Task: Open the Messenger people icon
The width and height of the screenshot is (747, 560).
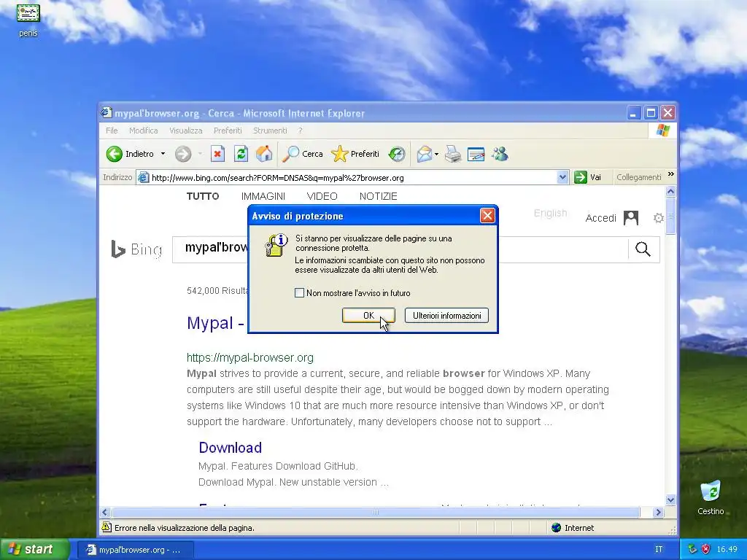Action: click(500, 154)
